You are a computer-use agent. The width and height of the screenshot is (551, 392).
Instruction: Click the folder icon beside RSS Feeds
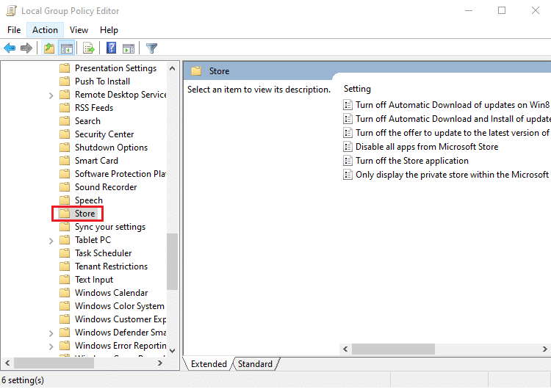tap(65, 108)
